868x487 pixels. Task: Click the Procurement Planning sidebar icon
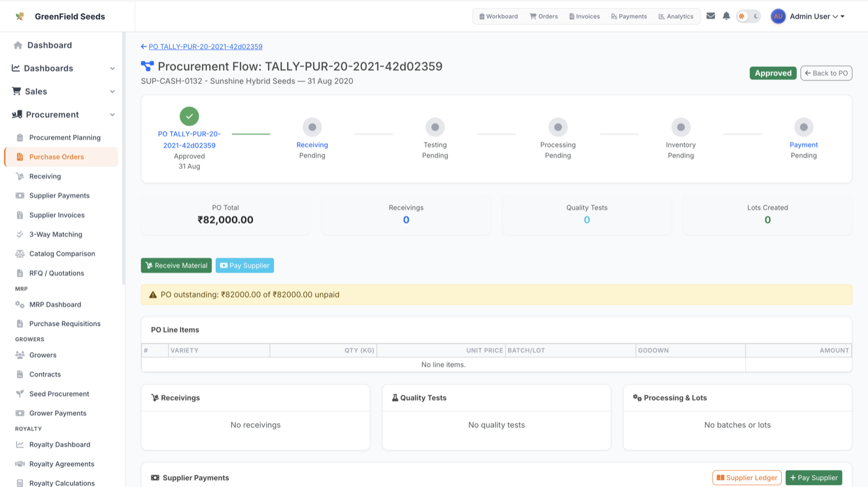pos(20,138)
